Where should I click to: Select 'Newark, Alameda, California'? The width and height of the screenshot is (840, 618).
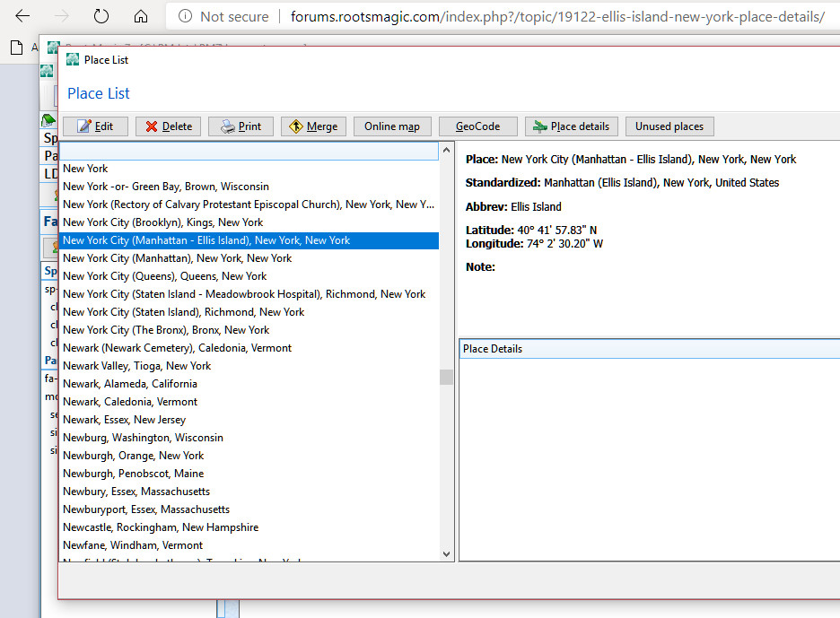click(x=249, y=384)
